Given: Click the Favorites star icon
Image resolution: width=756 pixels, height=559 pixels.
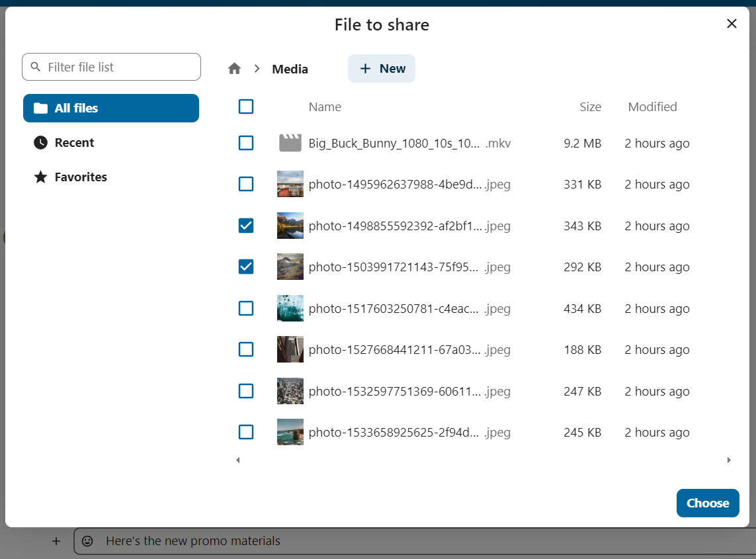Looking at the screenshot, I should [42, 177].
